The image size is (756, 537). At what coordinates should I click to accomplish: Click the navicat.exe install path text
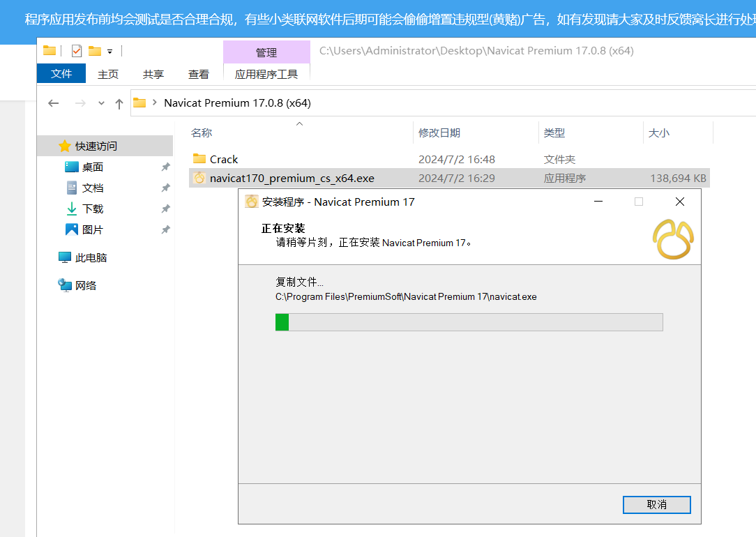point(406,296)
